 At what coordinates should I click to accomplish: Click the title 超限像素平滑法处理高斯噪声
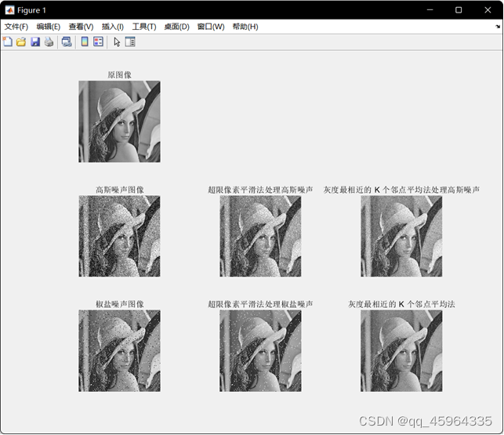(260, 190)
